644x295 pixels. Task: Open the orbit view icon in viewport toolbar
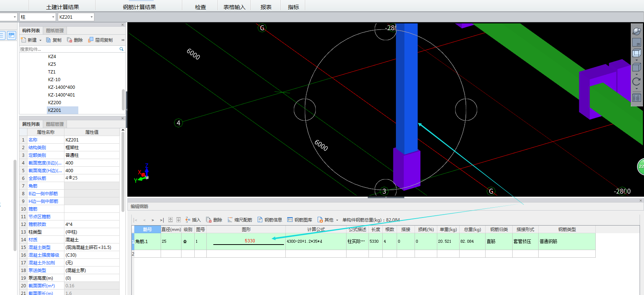click(637, 31)
